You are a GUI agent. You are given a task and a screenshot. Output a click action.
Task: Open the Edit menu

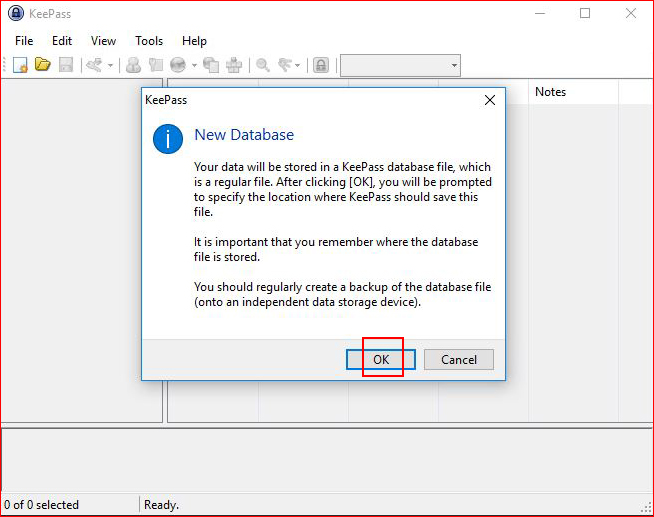click(62, 41)
